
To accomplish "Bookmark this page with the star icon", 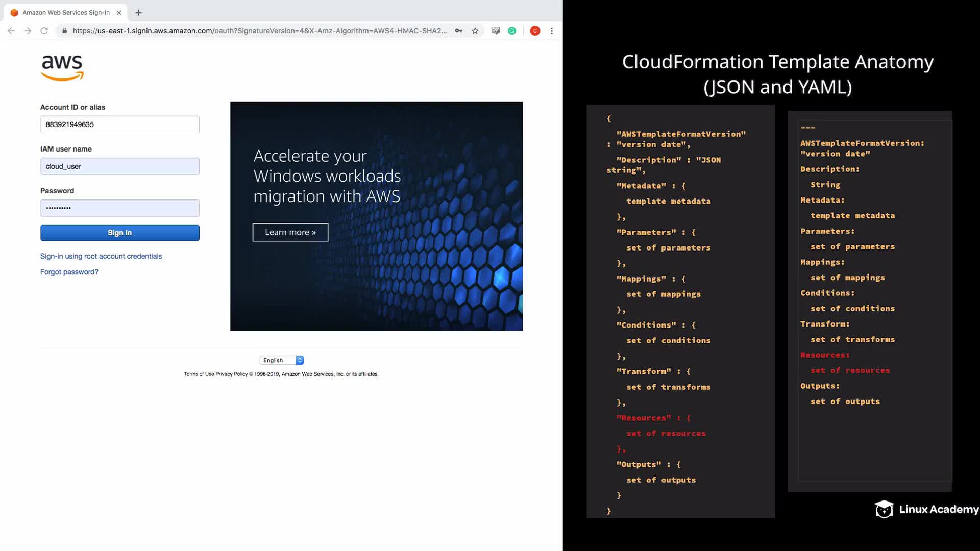I will [x=475, y=31].
